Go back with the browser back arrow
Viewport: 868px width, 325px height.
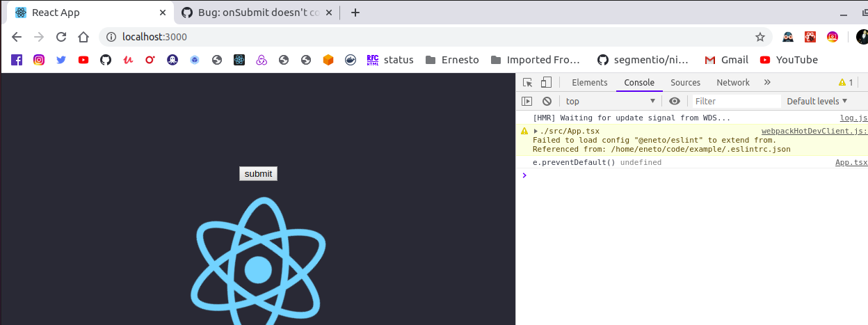[x=17, y=37]
